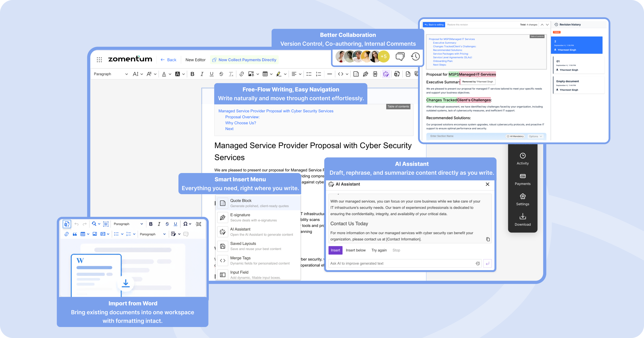Toggle bold formatting

tap(192, 74)
